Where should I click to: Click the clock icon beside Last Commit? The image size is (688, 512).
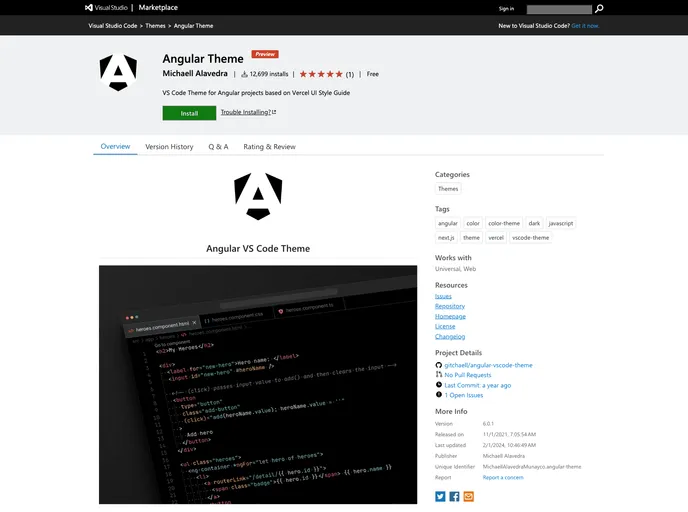pos(438,385)
